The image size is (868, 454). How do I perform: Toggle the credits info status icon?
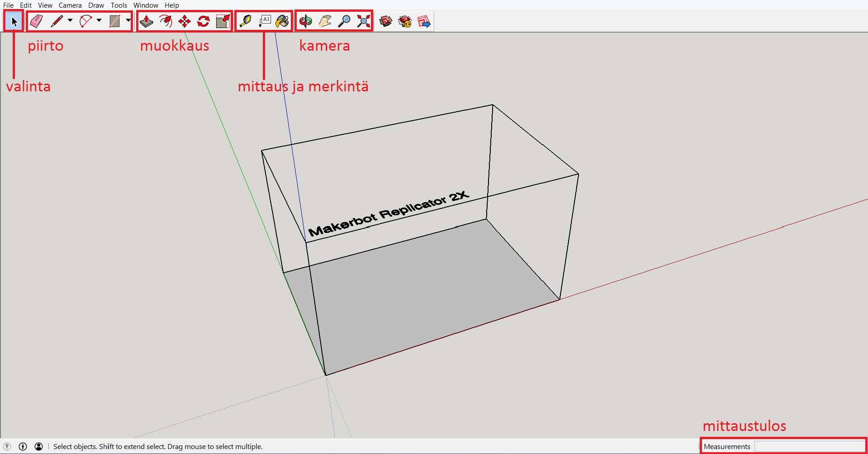23,446
